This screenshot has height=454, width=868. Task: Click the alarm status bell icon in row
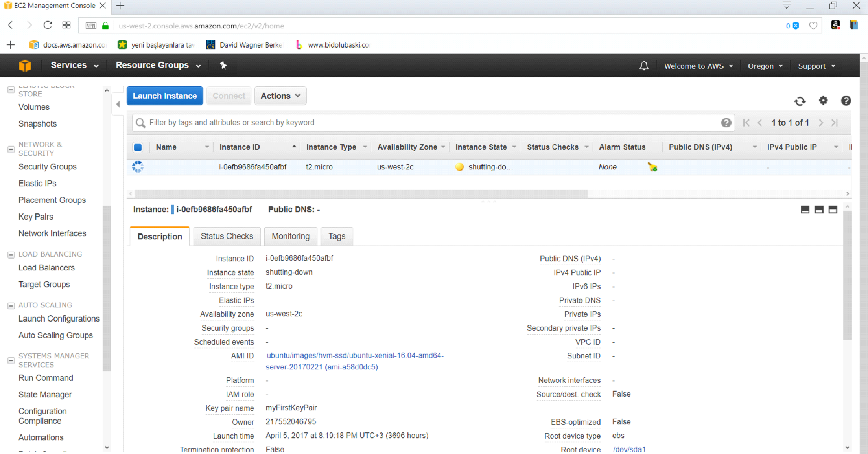coord(652,167)
